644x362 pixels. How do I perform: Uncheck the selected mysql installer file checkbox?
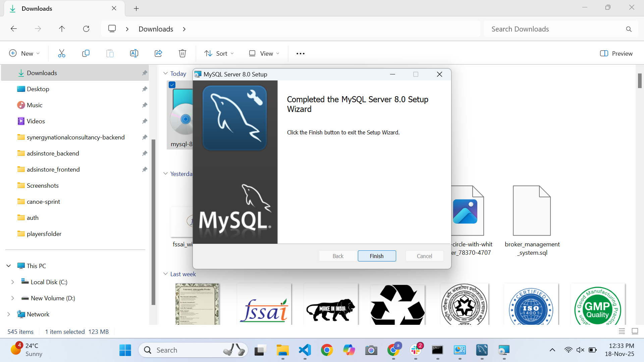pos(172,85)
